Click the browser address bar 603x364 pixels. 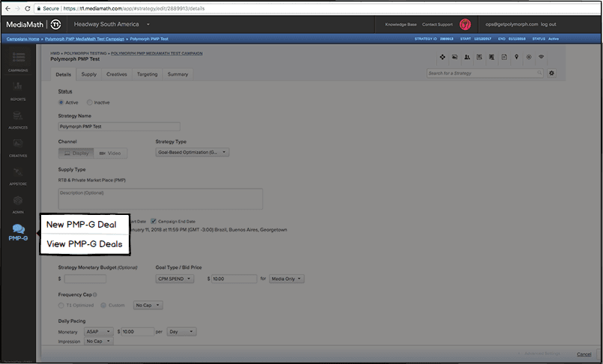click(317, 8)
